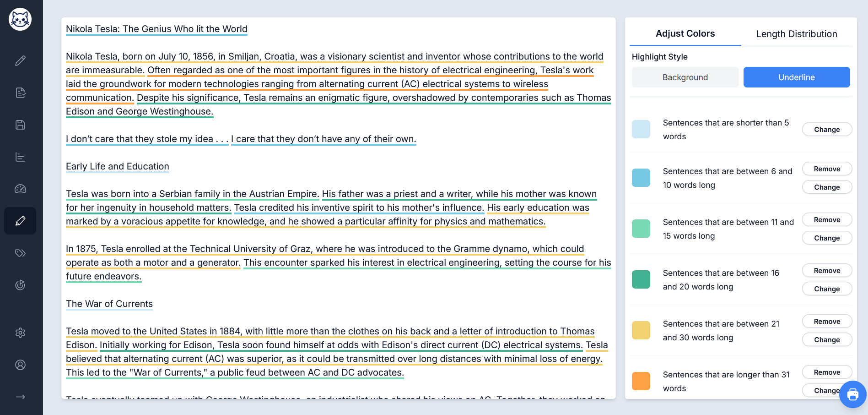This screenshot has height=415, width=868.
Task: Click the save disk icon in sidebar
Action: (20, 125)
